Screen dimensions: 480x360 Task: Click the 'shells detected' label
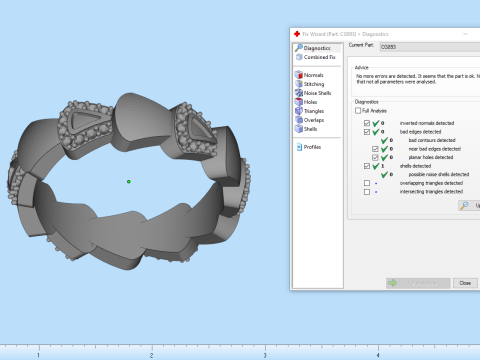[x=415, y=166]
